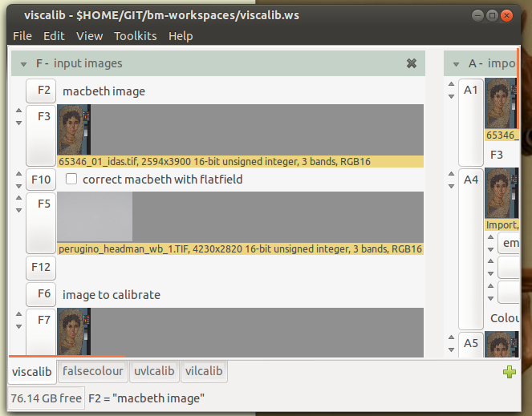Click the 65346_01_idas.tif caption in F3

click(240, 161)
